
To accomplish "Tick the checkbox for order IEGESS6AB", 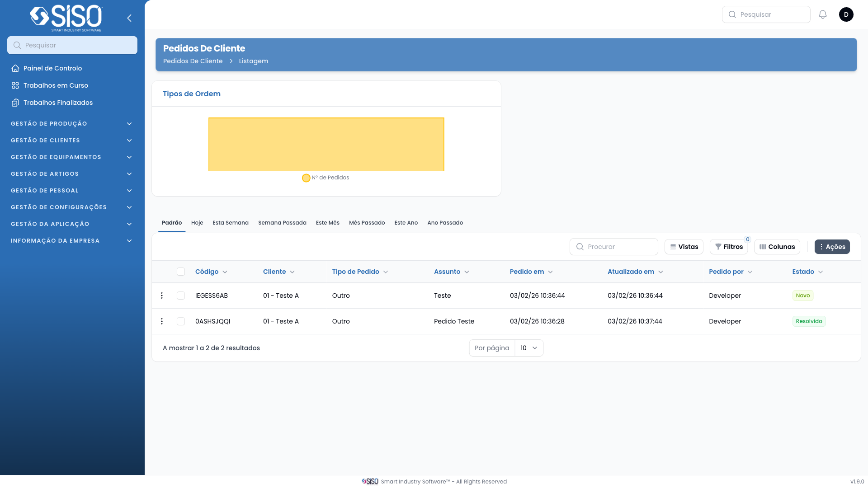I will pos(181,296).
